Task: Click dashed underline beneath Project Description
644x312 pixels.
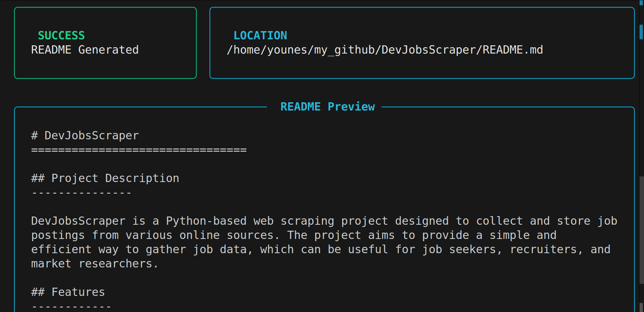Action: (81, 193)
